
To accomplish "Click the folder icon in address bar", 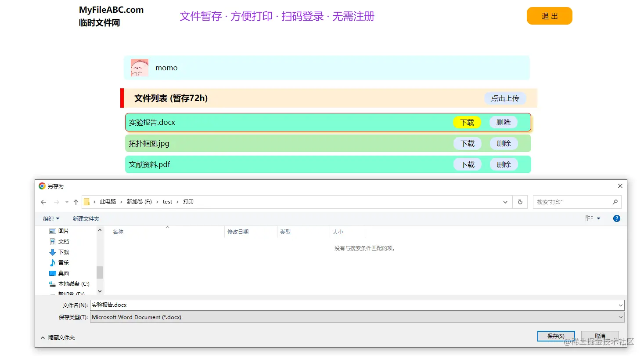I will (86, 202).
